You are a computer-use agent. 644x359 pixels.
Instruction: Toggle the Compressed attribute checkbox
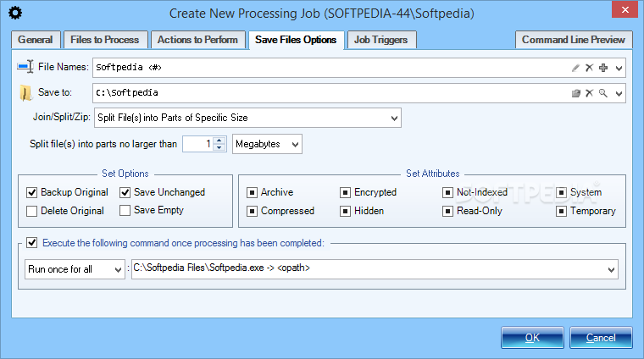point(252,211)
